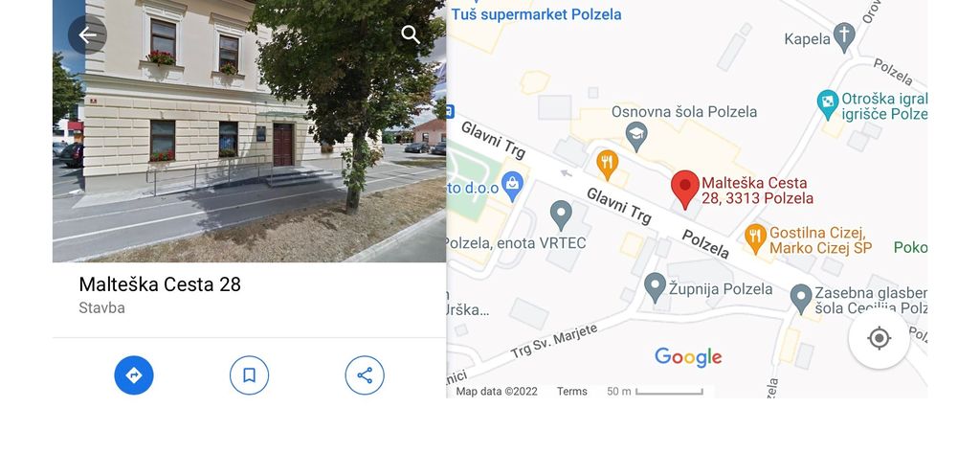Open street view photo of the building
This screenshot has height=453, width=980.
tap(250, 131)
